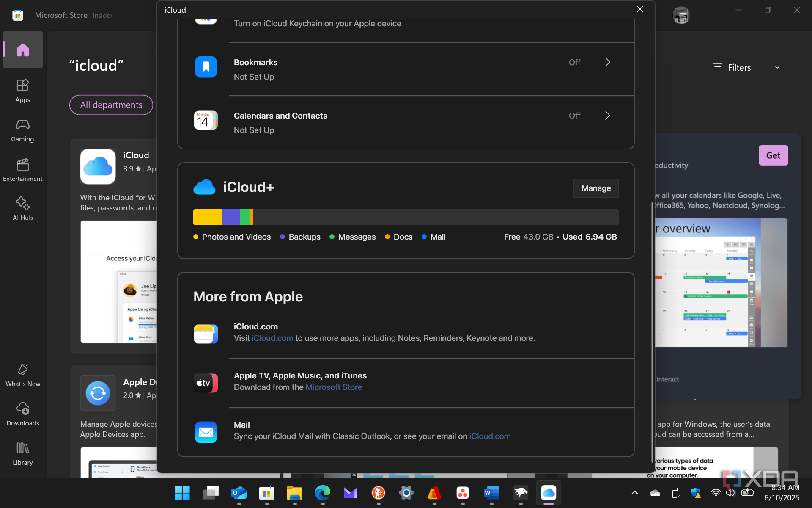812x508 pixels.
Task: Open Entertainment section in Store sidebar
Action: (23, 169)
